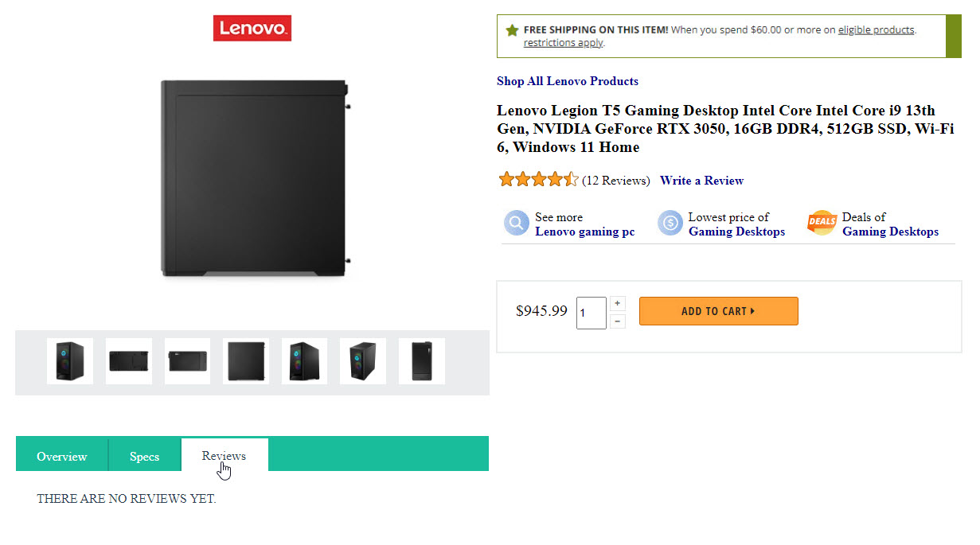Viewport: 980px width, 545px height.
Task: Click the green free shipping star icon
Action: [x=512, y=30]
